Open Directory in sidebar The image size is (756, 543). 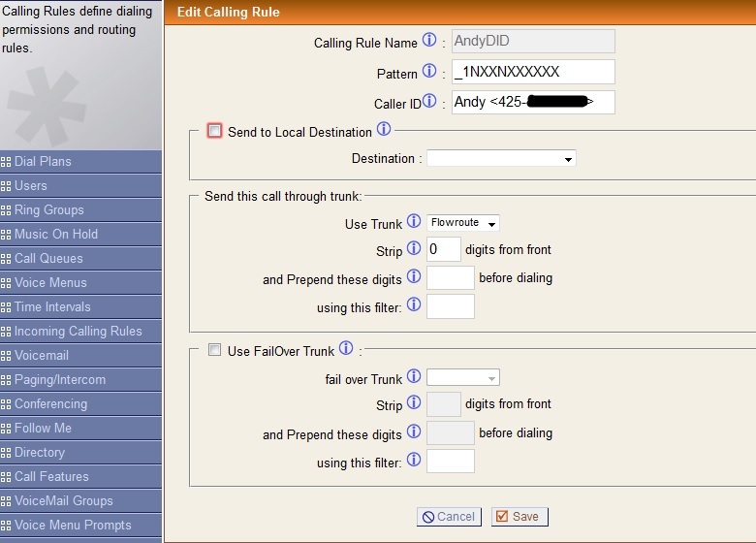tap(81, 453)
